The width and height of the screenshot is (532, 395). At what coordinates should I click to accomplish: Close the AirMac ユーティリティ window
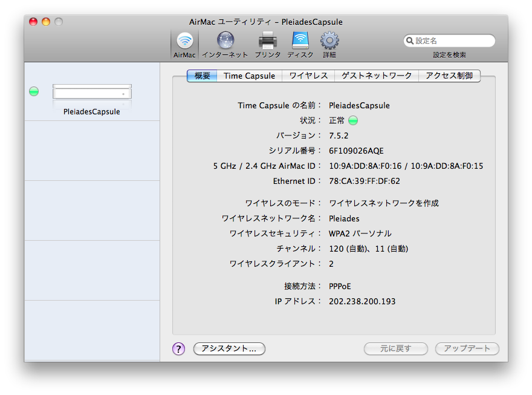[33, 22]
